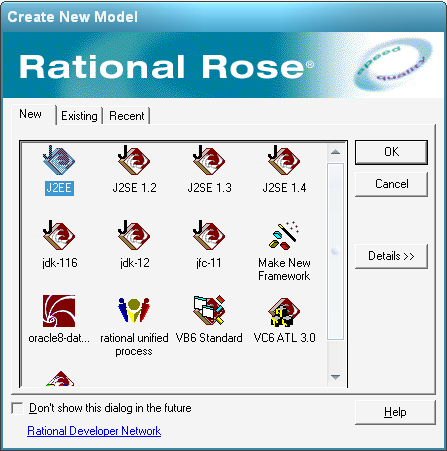
Task: Click the jdk-12 label text
Action: tap(135, 263)
